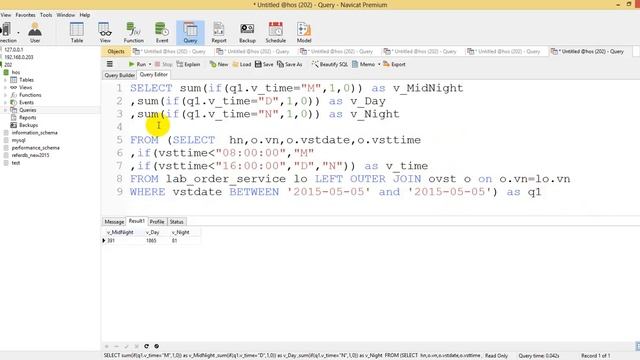Open the View toolbar icon
This screenshot has height=360, width=640.
(x=105, y=33)
